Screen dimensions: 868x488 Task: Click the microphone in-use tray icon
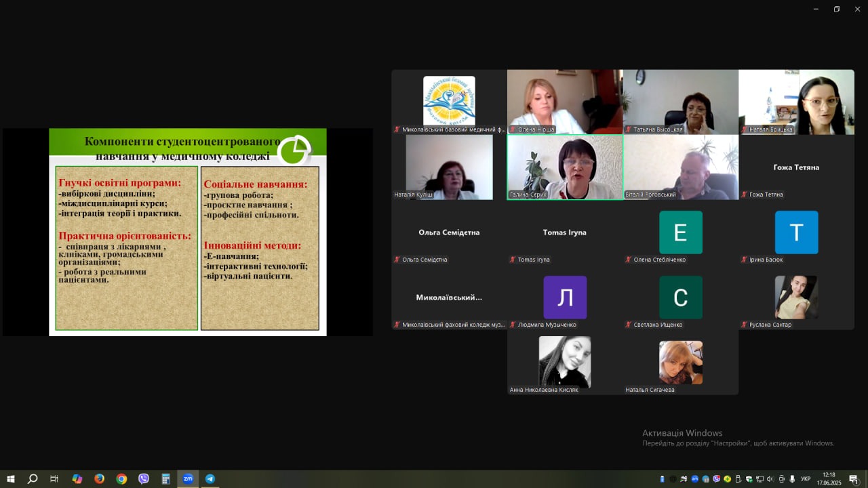[792, 479]
